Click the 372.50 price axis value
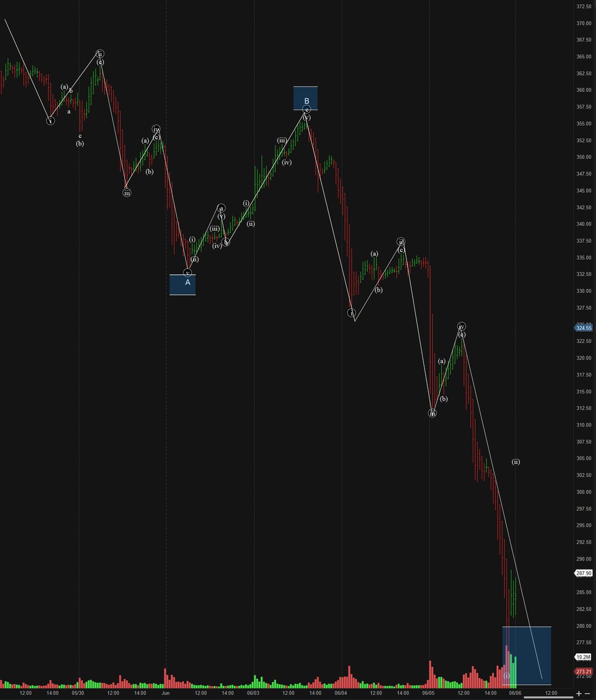Screen dimensions: 596x700 584,6
